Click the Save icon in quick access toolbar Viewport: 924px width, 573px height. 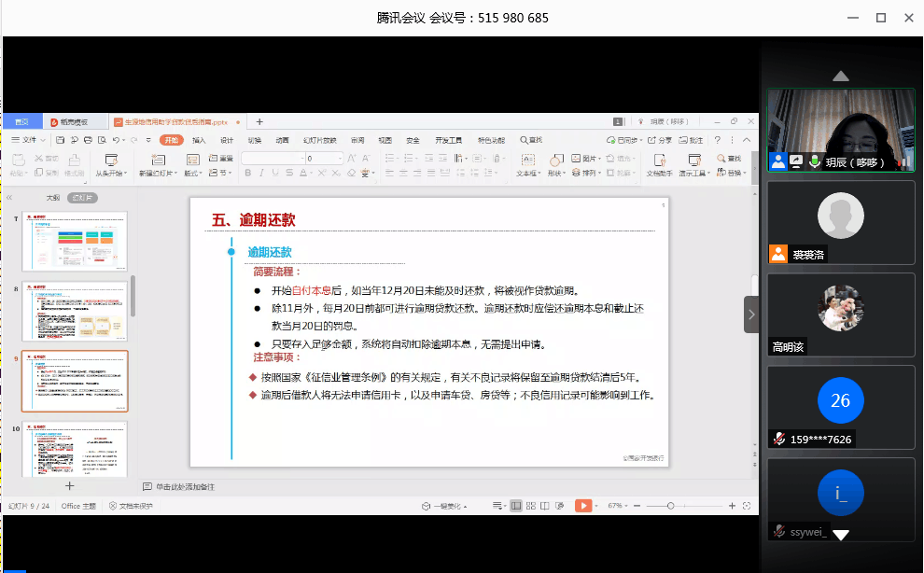60,140
